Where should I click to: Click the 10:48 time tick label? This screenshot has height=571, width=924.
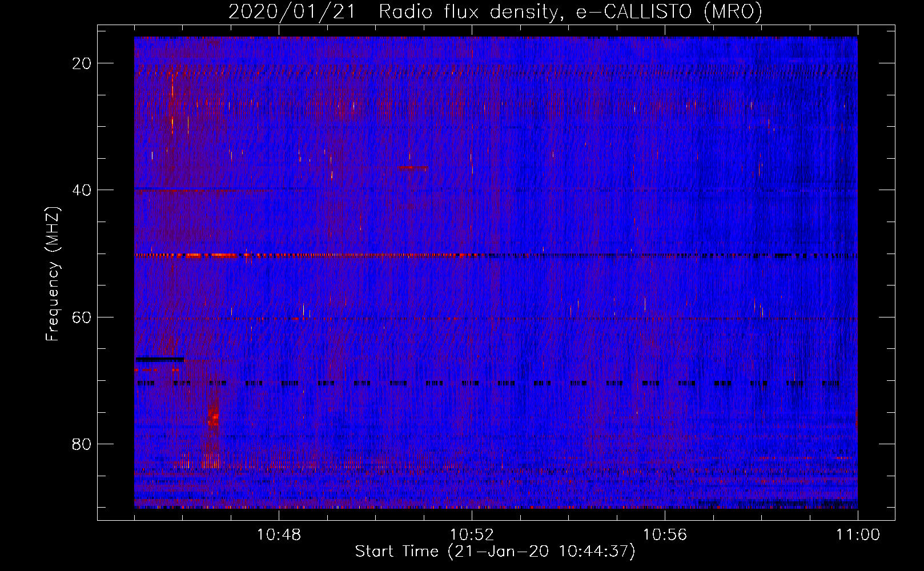click(x=279, y=535)
